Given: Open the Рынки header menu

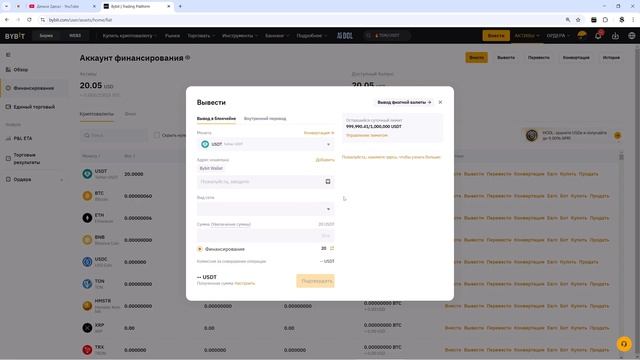Looking at the screenshot, I should coord(172,36).
